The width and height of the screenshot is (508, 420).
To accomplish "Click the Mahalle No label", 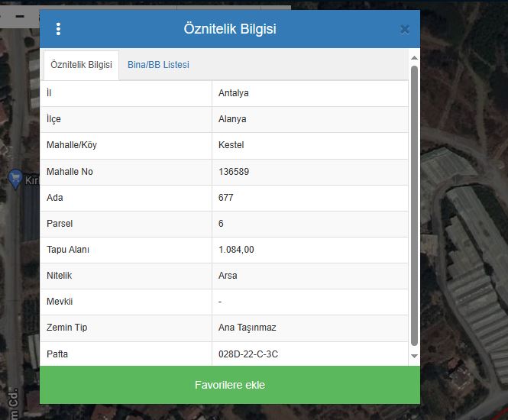I will tap(70, 172).
